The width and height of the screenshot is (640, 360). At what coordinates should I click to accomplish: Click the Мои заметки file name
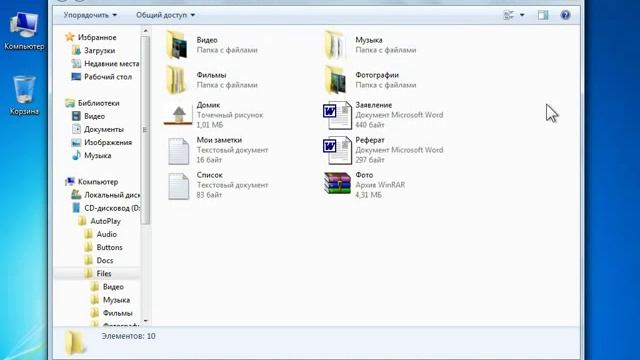click(219, 140)
